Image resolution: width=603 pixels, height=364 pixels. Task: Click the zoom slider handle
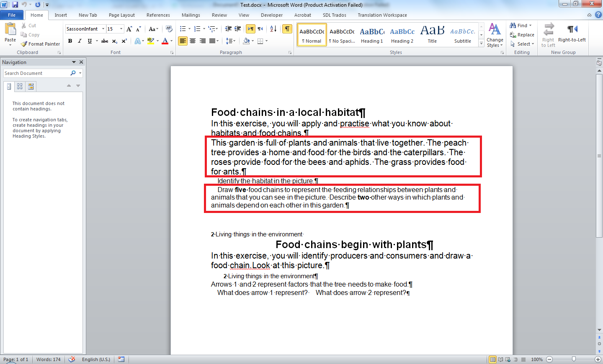574,359
